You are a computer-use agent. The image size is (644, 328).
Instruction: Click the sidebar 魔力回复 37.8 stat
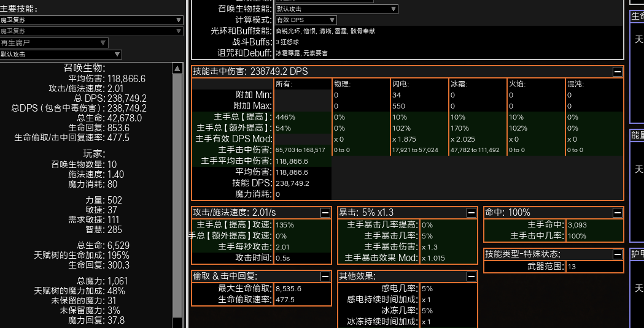[x=96, y=321]
